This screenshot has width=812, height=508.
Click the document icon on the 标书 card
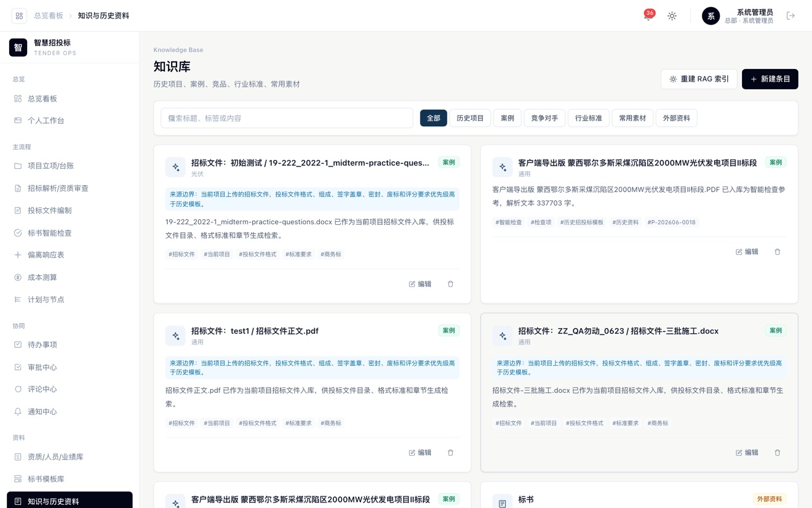(503, 503)
